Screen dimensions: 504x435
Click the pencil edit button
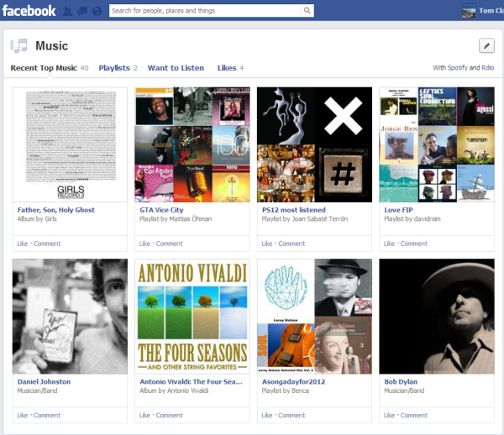tap(486, 45)
